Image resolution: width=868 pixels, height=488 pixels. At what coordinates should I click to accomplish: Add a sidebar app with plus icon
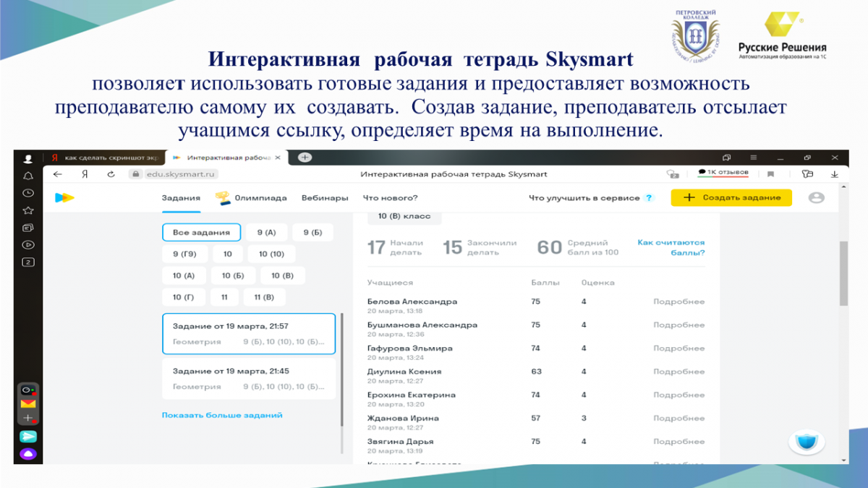(x=28, y=418)
